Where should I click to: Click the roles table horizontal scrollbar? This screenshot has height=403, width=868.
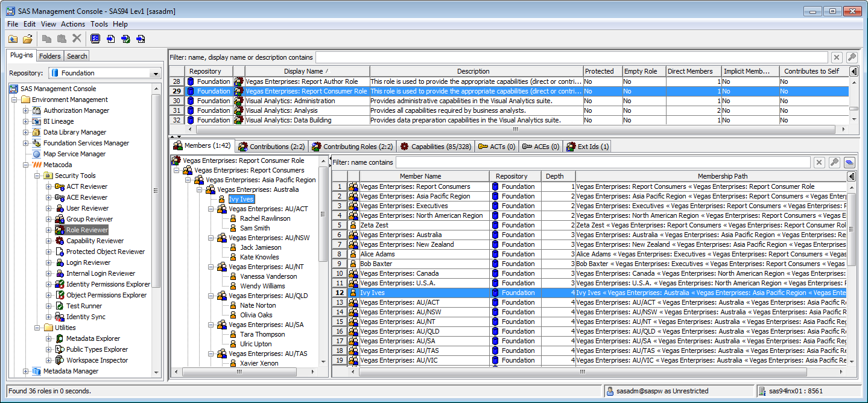click(515, 129)
